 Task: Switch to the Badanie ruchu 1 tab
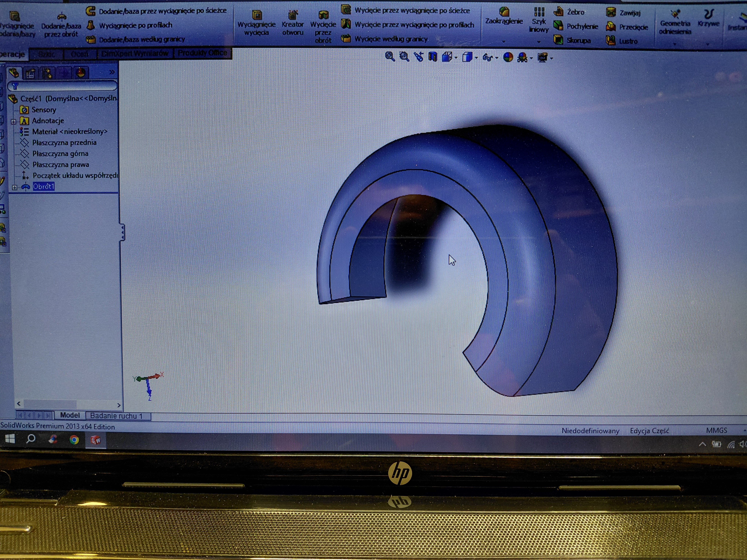(x=116, y=416)
